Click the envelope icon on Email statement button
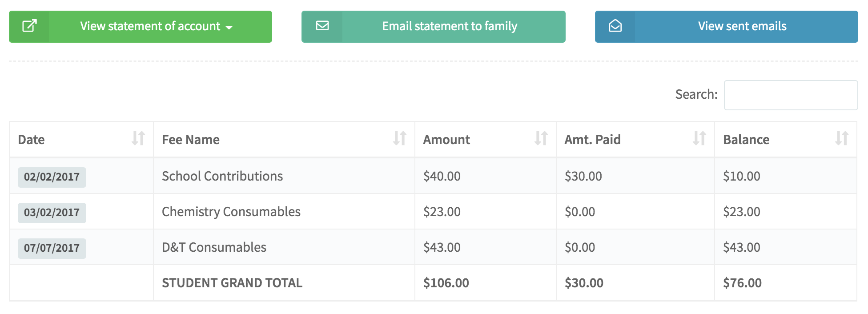Image resolution: width=868 pixels, height=314 pixels. (x=322, y=26)
